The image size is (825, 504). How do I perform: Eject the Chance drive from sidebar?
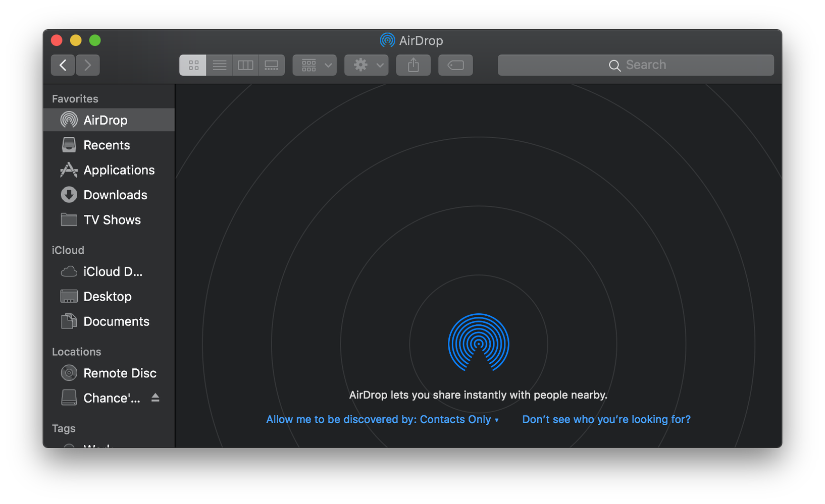click(x=156, y=398)
